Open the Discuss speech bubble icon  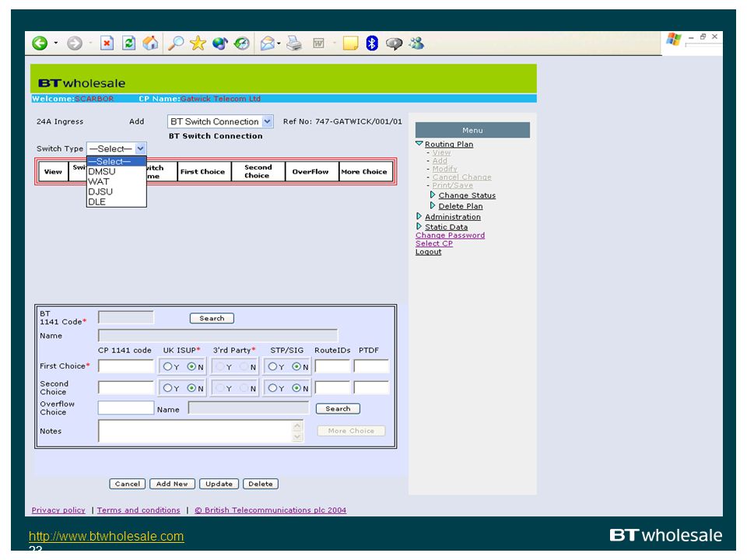[x=394, y=44]
